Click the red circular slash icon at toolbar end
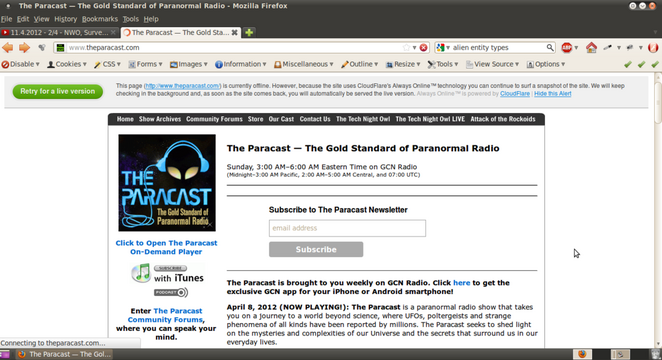The image size is (662, 360). [653, 47]
